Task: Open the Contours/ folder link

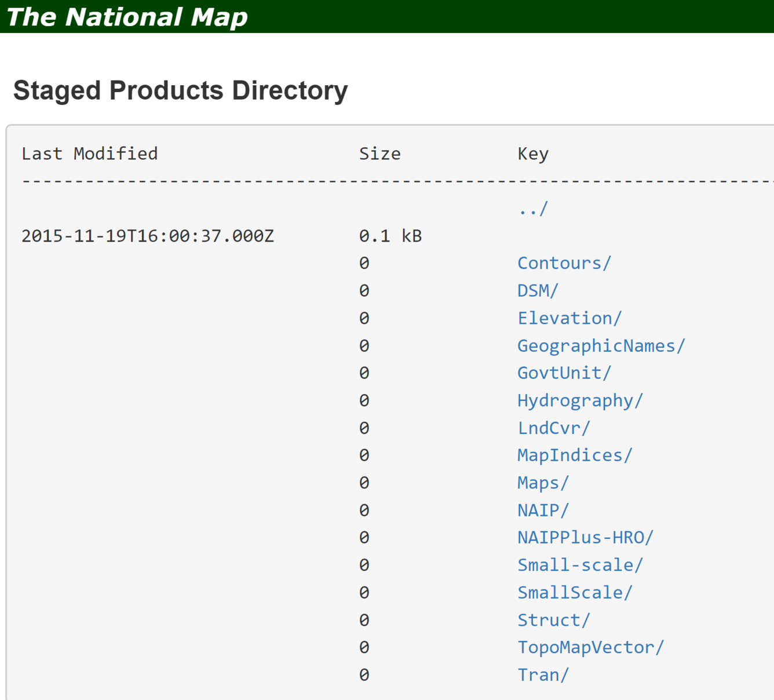Action: coord(564,263)
